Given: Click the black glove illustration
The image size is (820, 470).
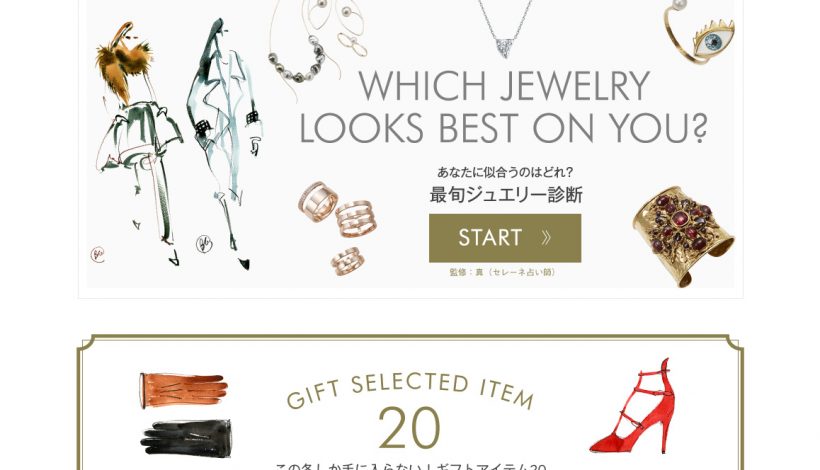Looking at the screenshot, I should coord(186,438).
